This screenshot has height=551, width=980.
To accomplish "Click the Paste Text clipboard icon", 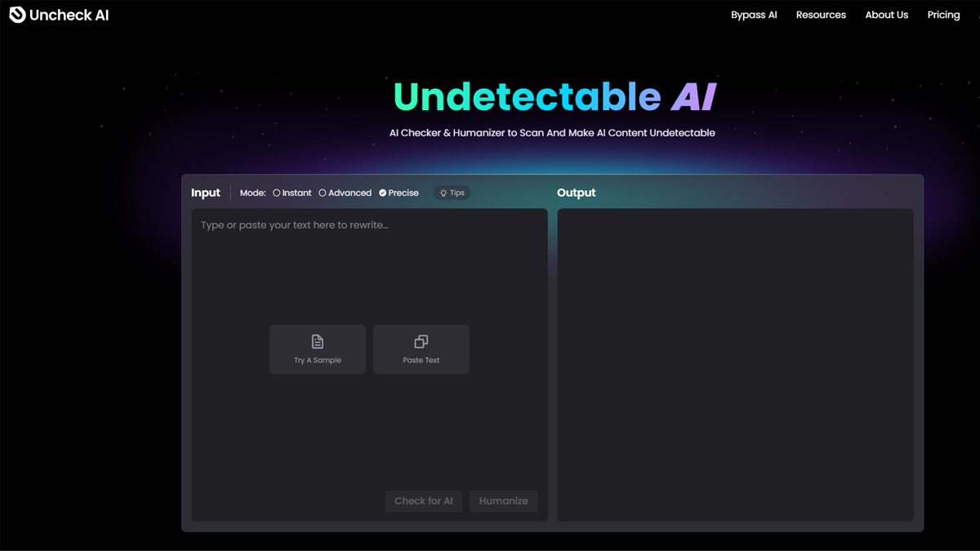I will pyautogui.click(x=421, y=341).
